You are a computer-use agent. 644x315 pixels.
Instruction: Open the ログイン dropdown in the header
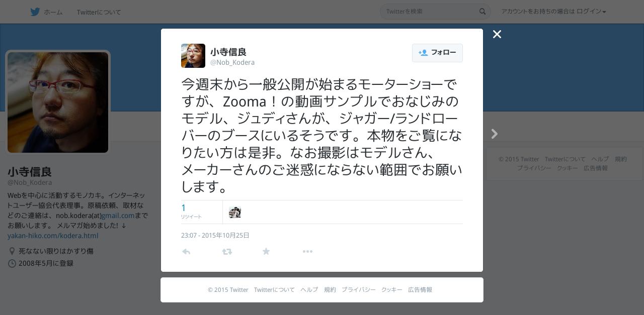(x=591, y=12)
